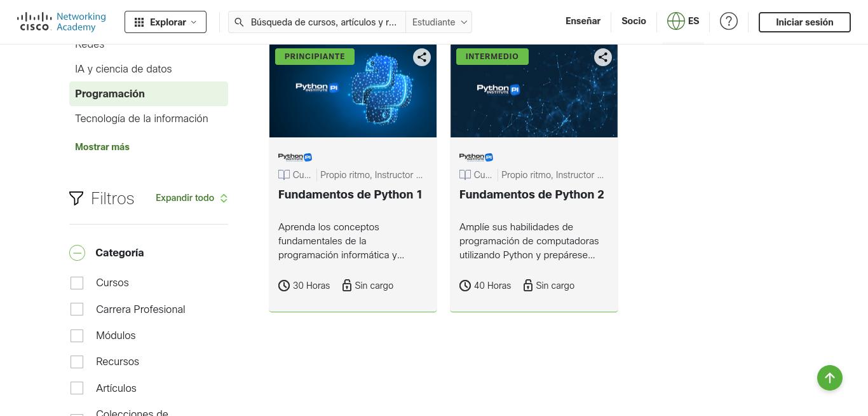The height and width of the screenshot is (416, 868).
Task: Check the Carrera Profesional checkbox
Action: [77, 309]
